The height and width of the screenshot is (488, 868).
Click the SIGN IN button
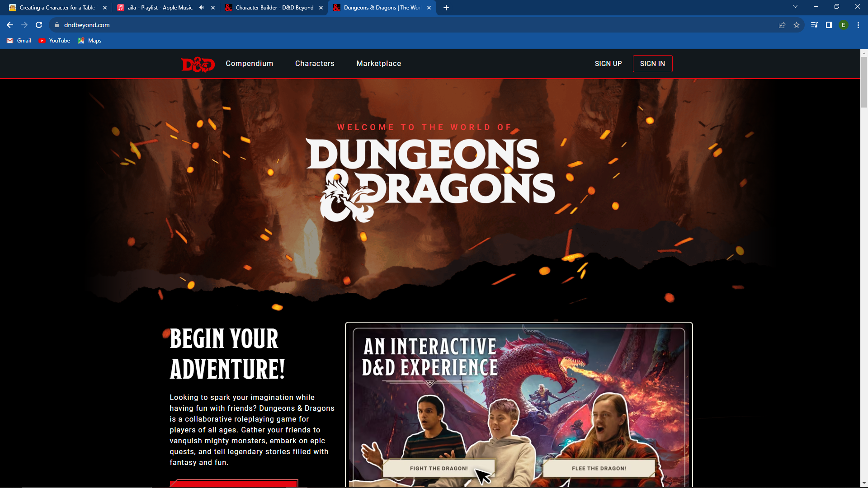click(x=652, y=64)
